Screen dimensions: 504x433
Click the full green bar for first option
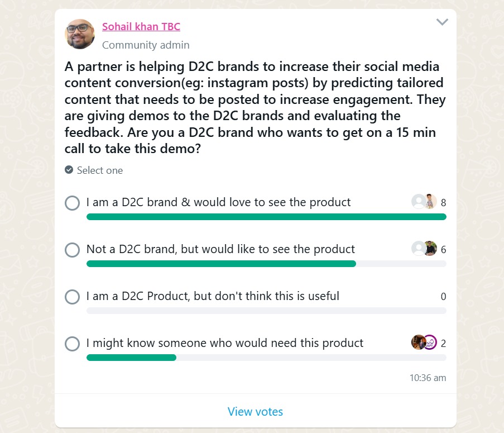point(266,217)
